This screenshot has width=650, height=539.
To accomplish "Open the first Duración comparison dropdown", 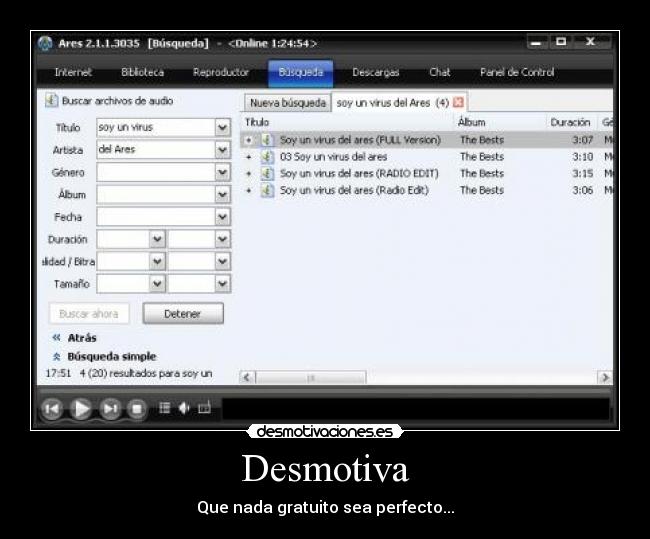I will pos(157,239).
